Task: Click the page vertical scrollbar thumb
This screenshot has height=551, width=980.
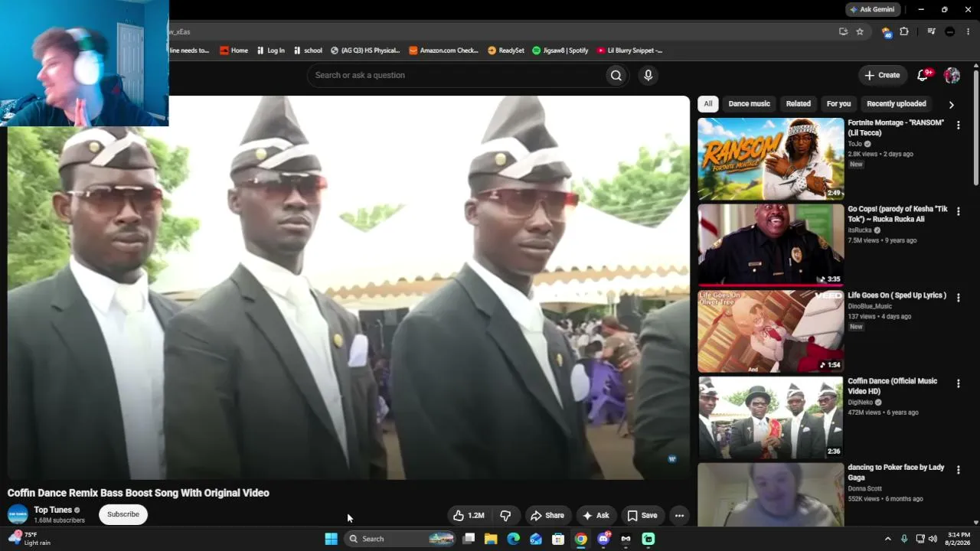Action: pos(975,126)
